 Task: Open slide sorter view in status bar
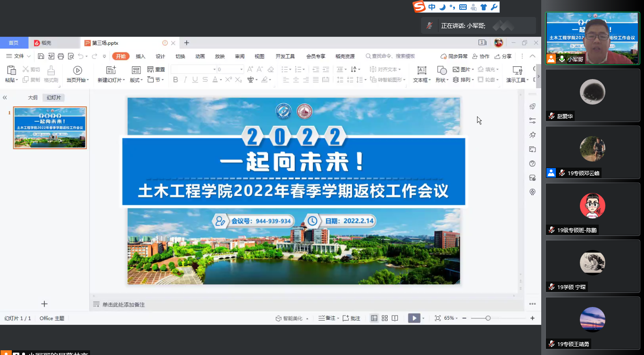[x=385, y=318]
